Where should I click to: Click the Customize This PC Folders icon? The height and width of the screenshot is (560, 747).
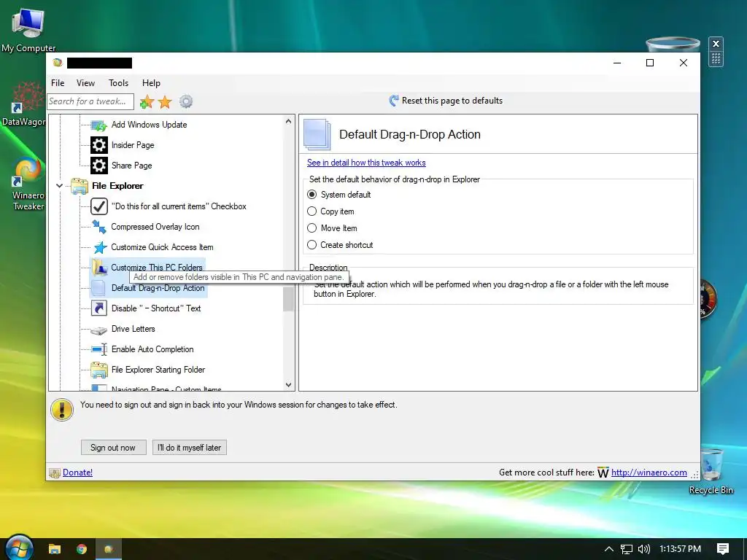(x=99, y=268)
